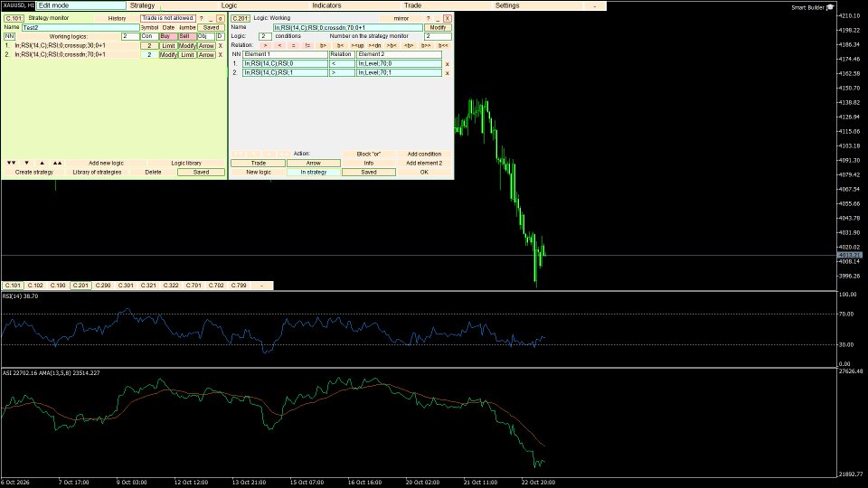This screenshot has width=868, height=488.
Task: Click the Info button
Action: pyautogui.click(x=369, y=164)
